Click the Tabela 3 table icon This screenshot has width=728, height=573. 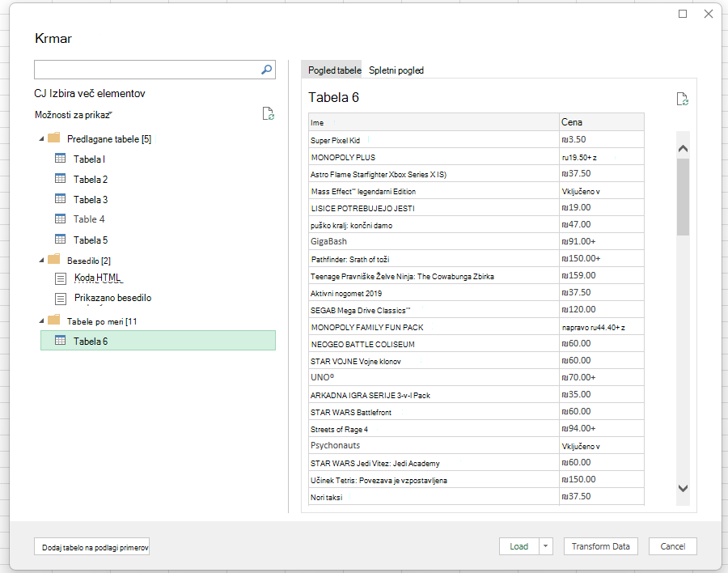tap(61, 199)
